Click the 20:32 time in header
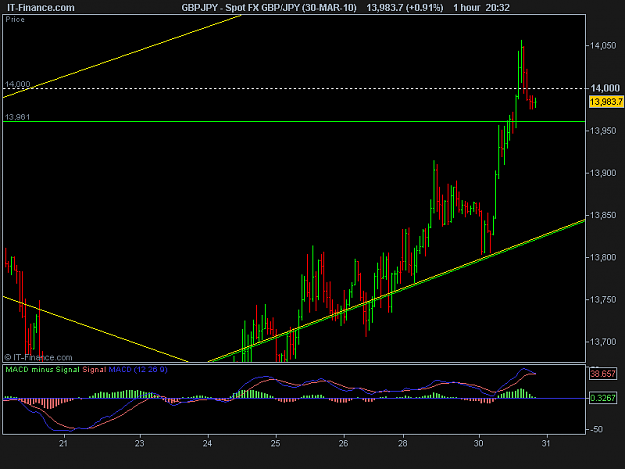The image size is (625, 469). tap(497, 8)
